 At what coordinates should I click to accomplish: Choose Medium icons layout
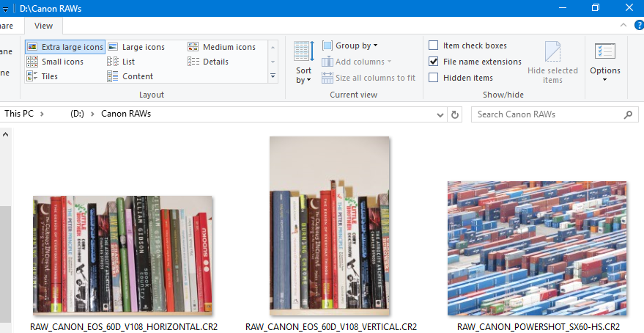pos(222,47)
